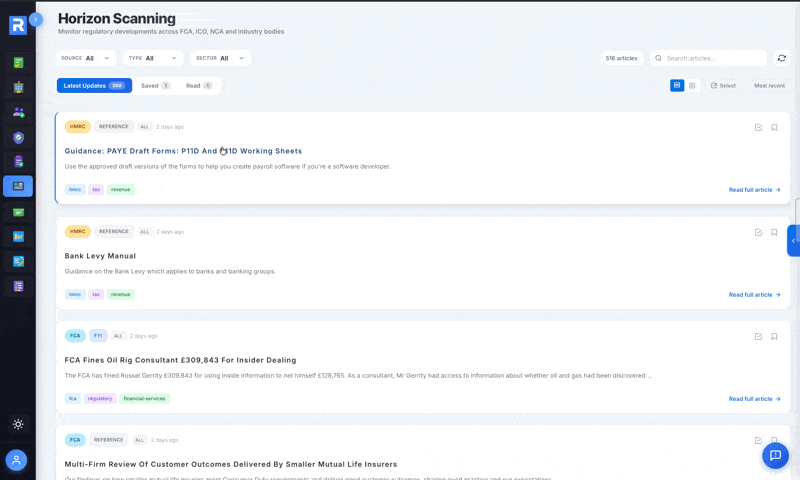800x480 pixels.
Task: Open the green checklist sidebar icon
Action: coord(18,63)
